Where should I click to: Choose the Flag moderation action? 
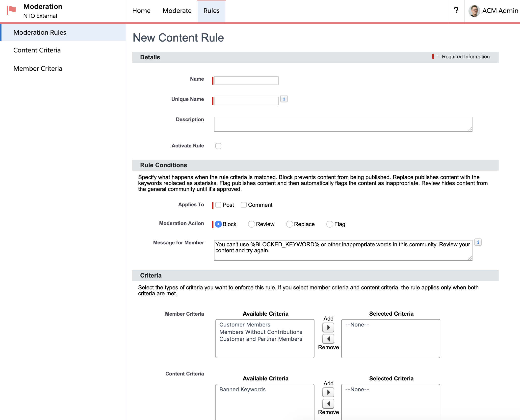[x=330, y=224]
